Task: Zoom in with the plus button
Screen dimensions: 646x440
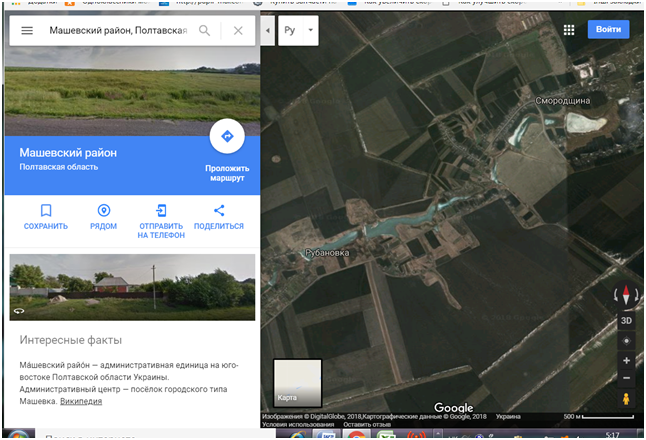Action: pos(626,361)
